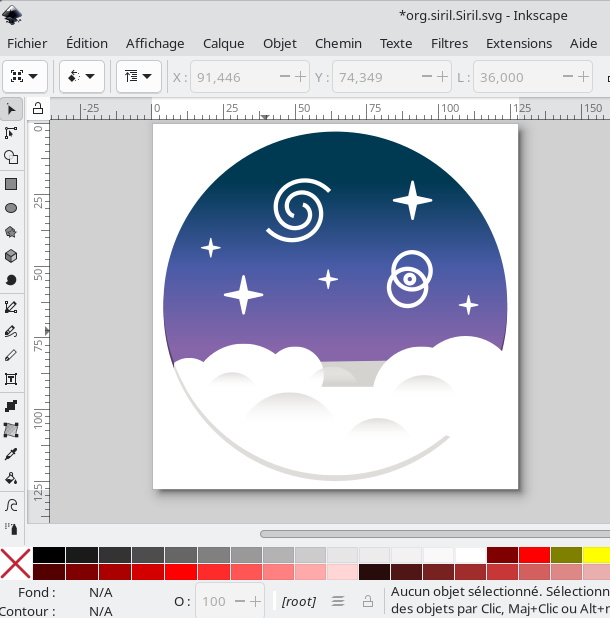The height and width of the screenshot is (618, 610).
Task: Select the Spiral tool
Action: point(11,280)
